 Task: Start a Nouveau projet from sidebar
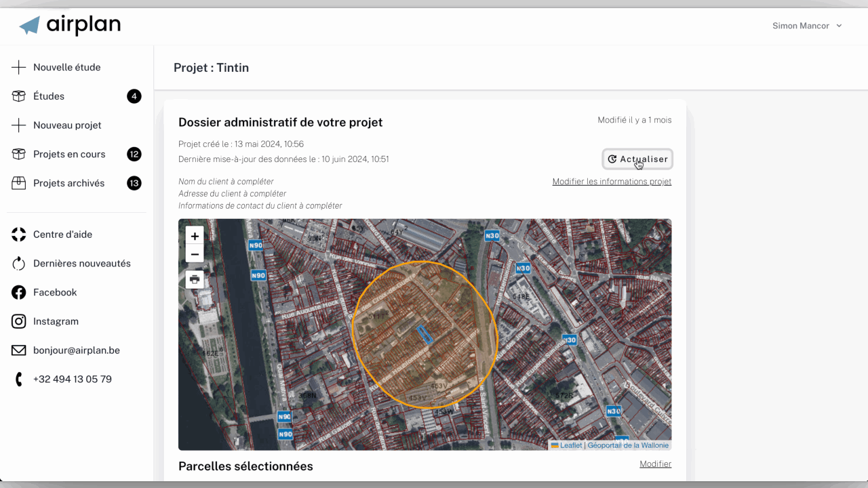(67, 125)
